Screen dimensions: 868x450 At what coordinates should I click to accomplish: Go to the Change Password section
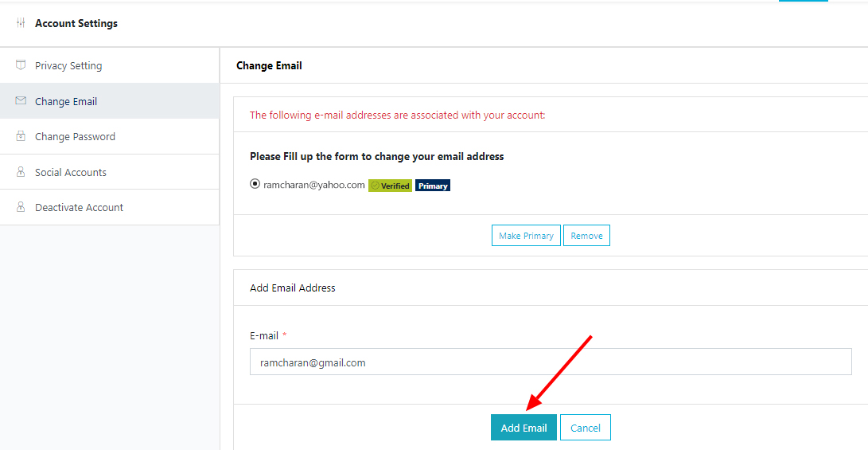click(x=75, y=137)
